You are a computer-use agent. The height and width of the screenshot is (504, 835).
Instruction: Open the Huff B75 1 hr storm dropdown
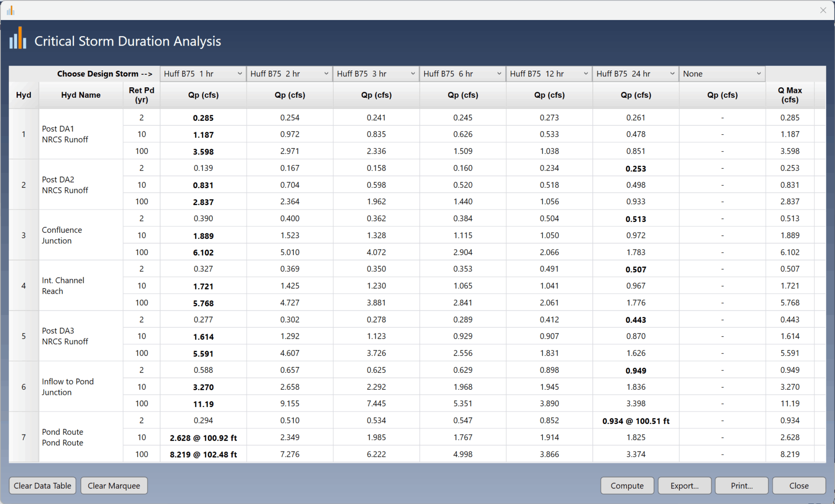point(203,74)
